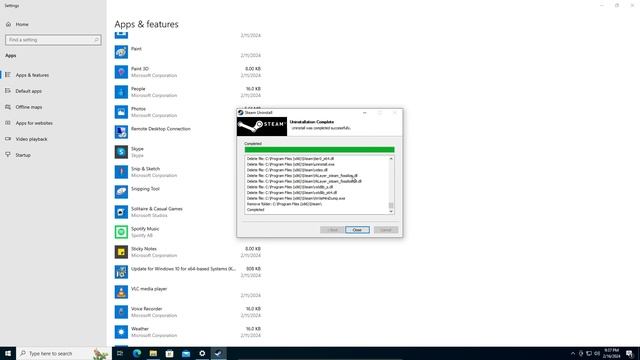
Task: Select the Snip & Sketch app icon
Action: coord(121,172)
